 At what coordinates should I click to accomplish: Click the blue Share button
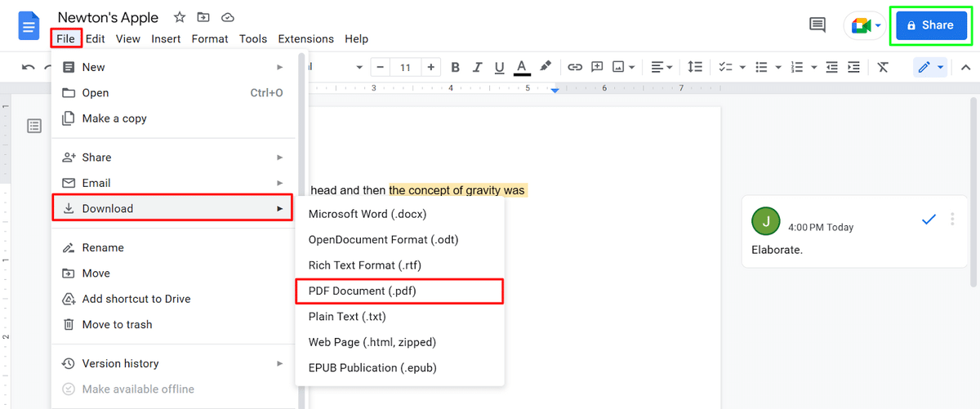[x=929, y=25]
